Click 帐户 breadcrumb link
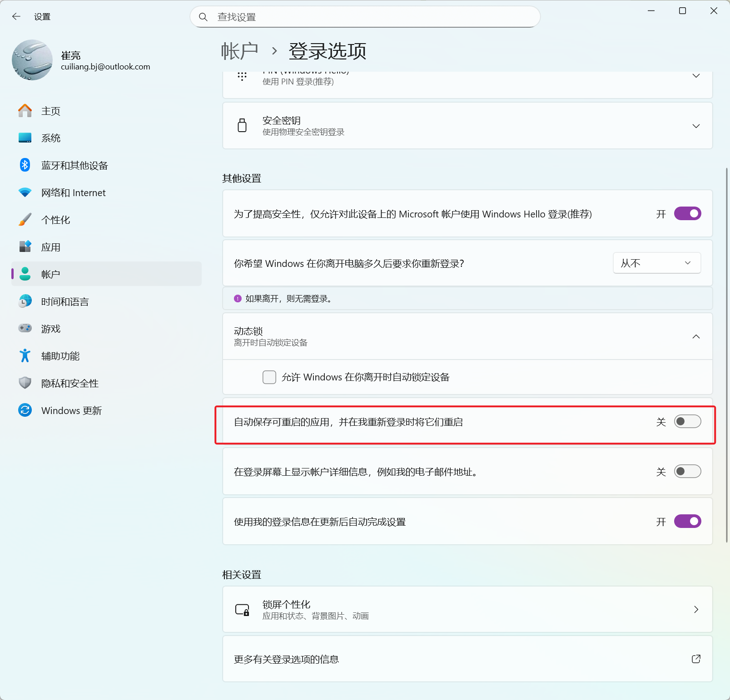Screen dimensions: 730x700 239,51
